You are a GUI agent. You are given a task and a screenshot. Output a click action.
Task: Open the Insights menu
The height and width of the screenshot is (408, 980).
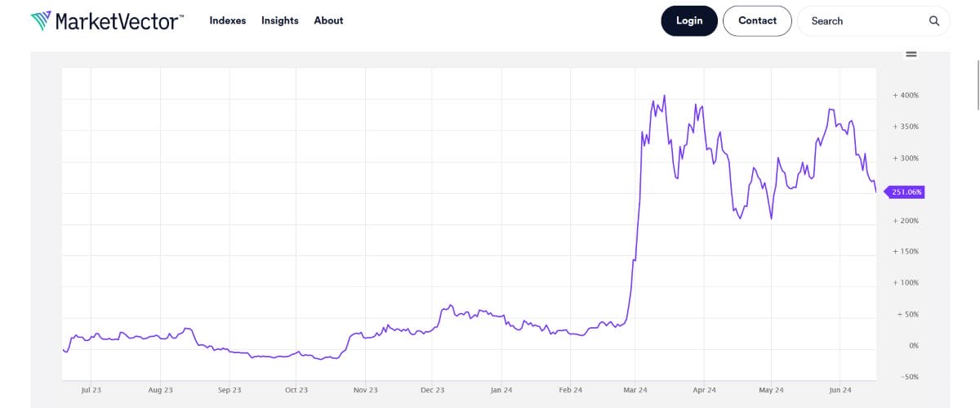[280, 20]
